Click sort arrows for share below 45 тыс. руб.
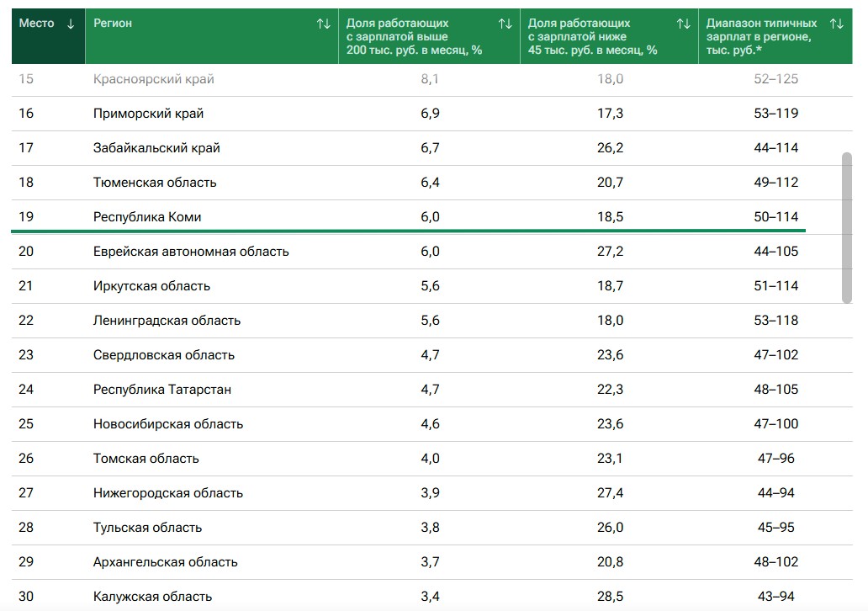 tap(683, 24)
